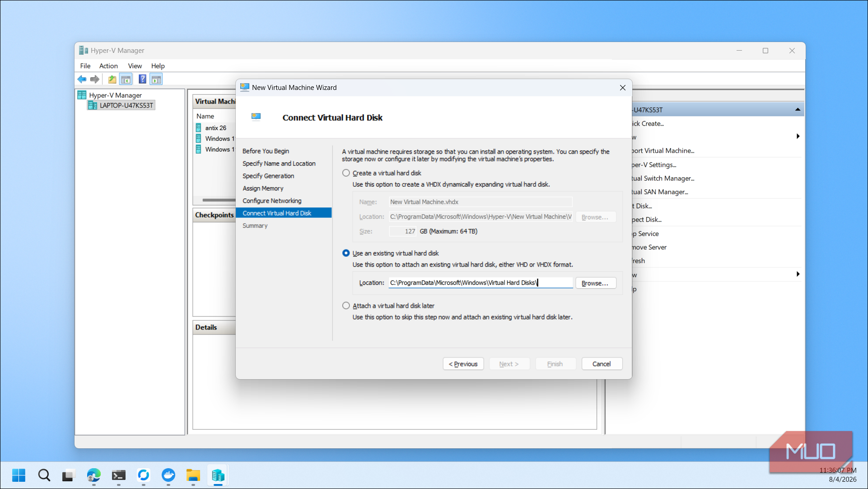Close the New Virtual Machine Wizard
Viewport: 868px width, 489px height.
(622, 88)
